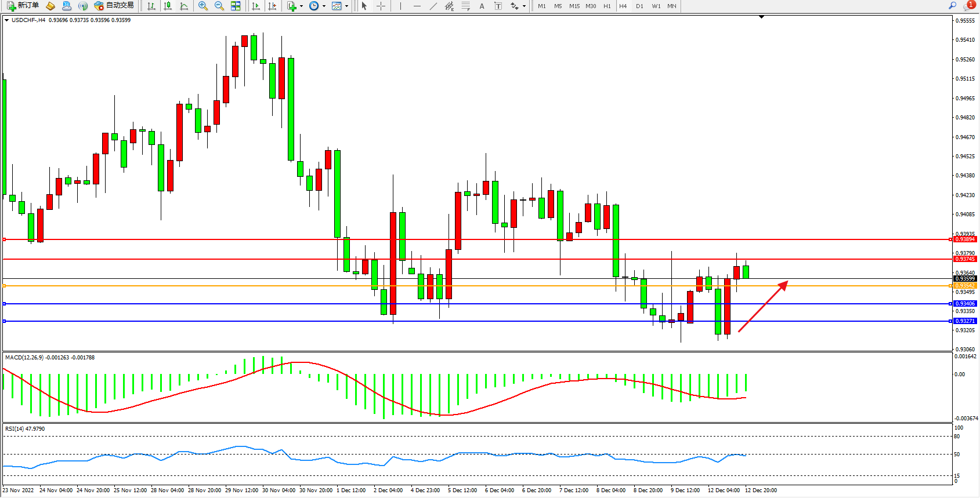Open the indicators list dropdown arrow
The height and width of the screenshot is (498, 980).
click(301, 6)
